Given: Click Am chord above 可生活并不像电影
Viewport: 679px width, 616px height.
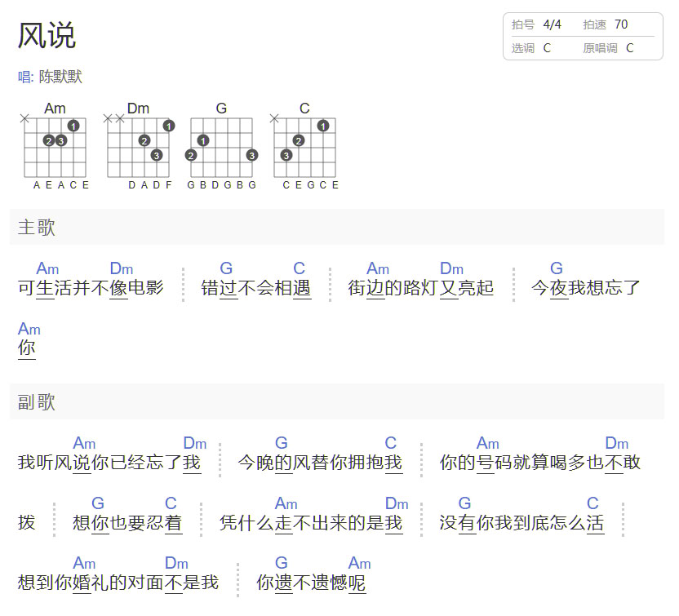Looking at the screenshot, I should click(47, 268).
